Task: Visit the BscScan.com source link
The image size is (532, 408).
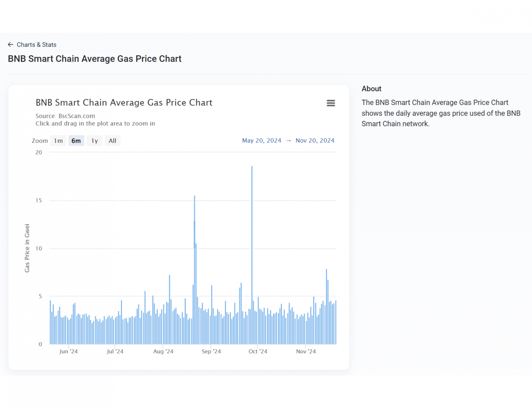Action: (x=77, y=116)
